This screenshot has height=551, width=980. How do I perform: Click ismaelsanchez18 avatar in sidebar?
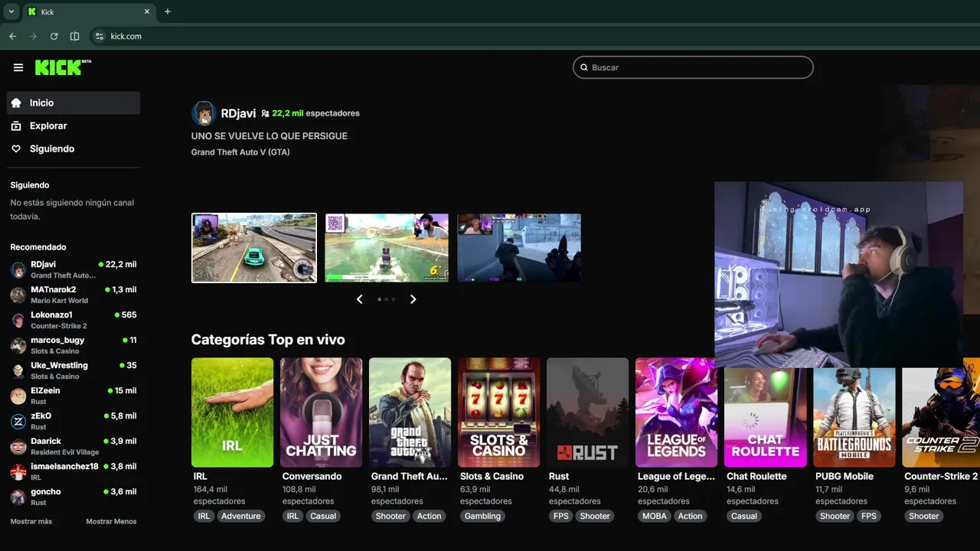pos(18,471)
